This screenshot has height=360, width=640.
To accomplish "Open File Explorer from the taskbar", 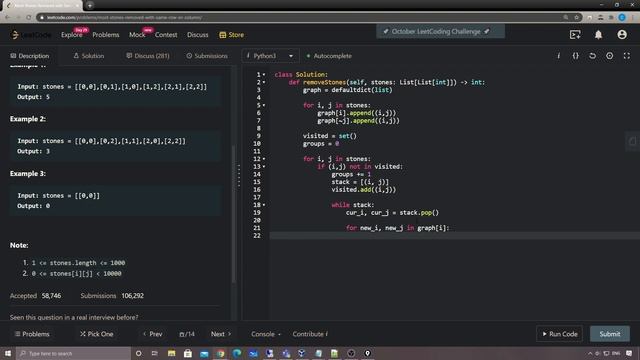I will coord(171,353).
